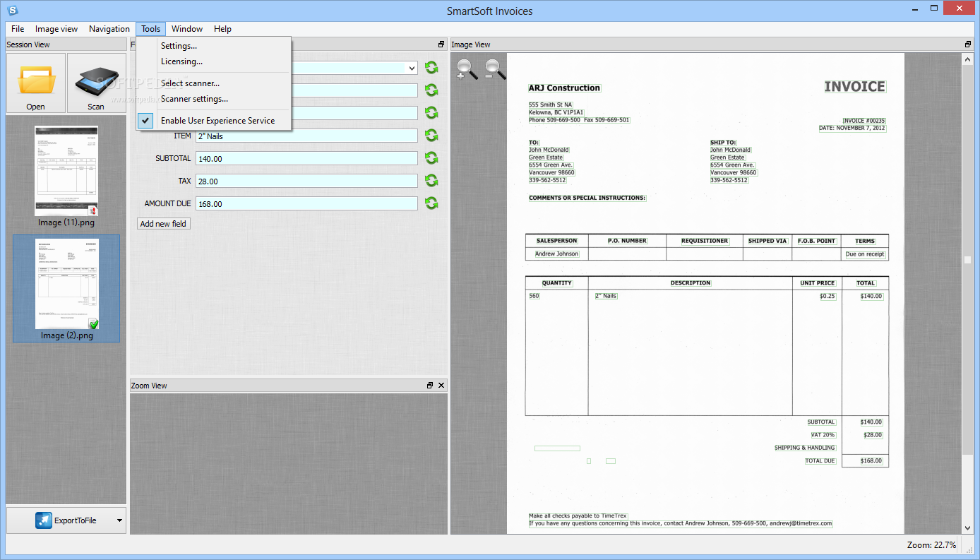Viewport: 980px width, 560px height.
Task: Click the zoom in magnifier in Image View
Action: pyautogui.click(x=467, y=69)
